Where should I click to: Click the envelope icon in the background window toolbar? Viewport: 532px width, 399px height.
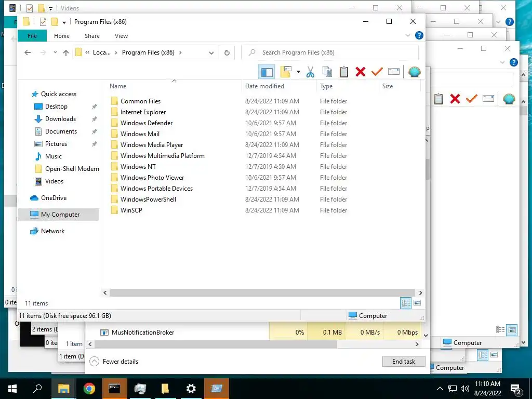coord(488,99)
